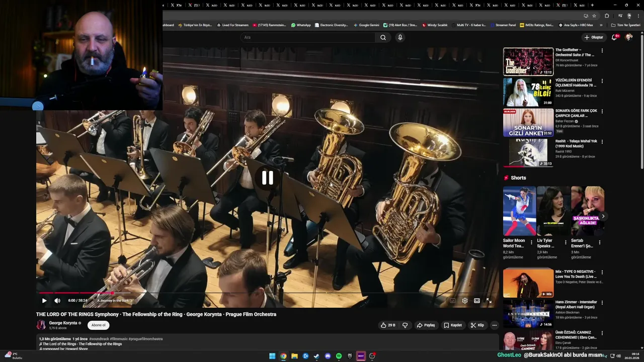Click the #soundtrack hashtag link
This screenshot has width=644, height=362.
click(x=99, y=339)
